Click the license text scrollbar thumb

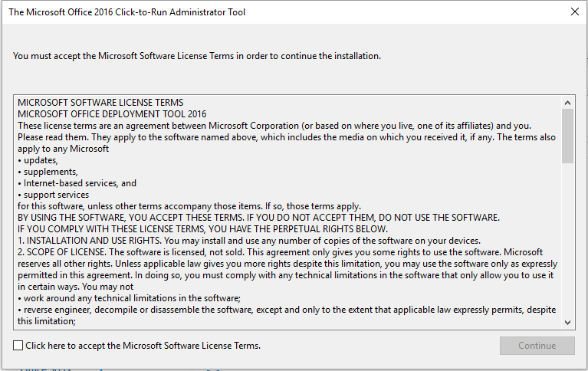click(x=567, y=136)
